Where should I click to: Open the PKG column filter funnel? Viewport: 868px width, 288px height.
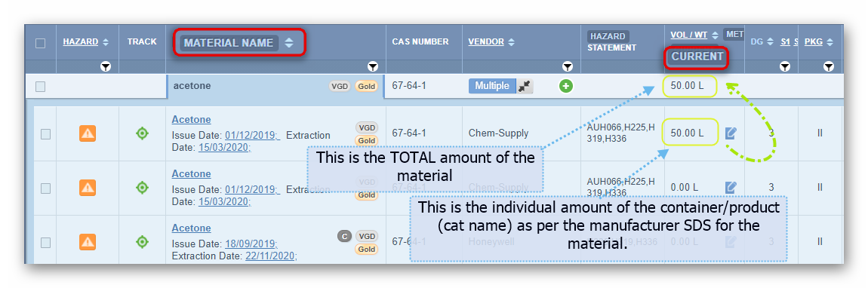click(x=828, y=67)
